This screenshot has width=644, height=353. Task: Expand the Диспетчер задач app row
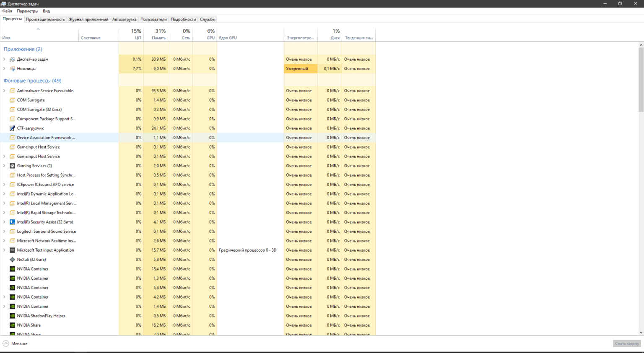click(x=4, y=59)
